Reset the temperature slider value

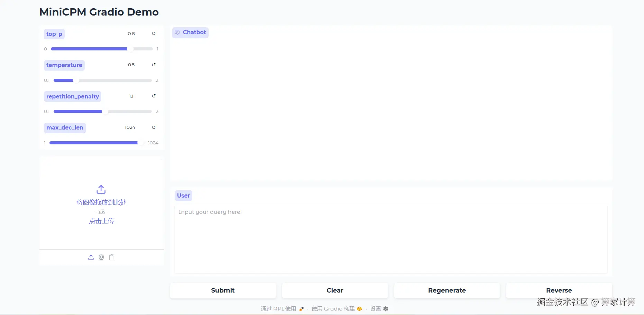154,65
